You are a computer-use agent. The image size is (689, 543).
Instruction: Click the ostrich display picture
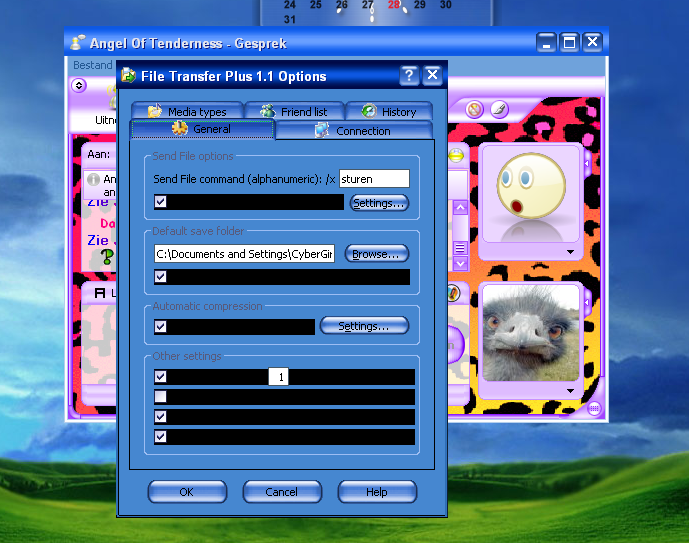[531, 332]
